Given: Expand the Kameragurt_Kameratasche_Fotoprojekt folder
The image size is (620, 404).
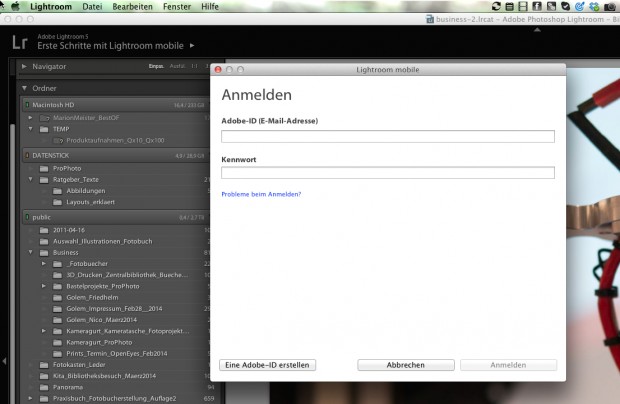Looking at the screenshot, I should coord(44,331).
